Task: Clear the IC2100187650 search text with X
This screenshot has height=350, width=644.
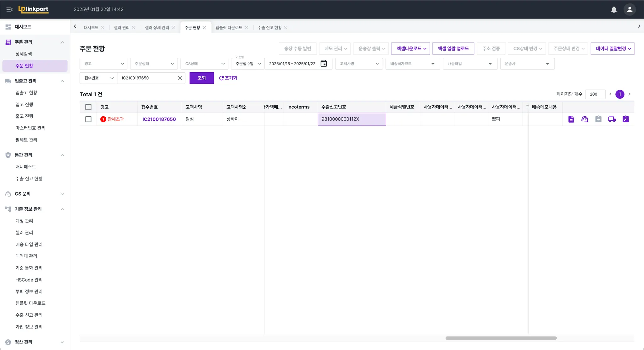Action: click(x=180, y=78)
